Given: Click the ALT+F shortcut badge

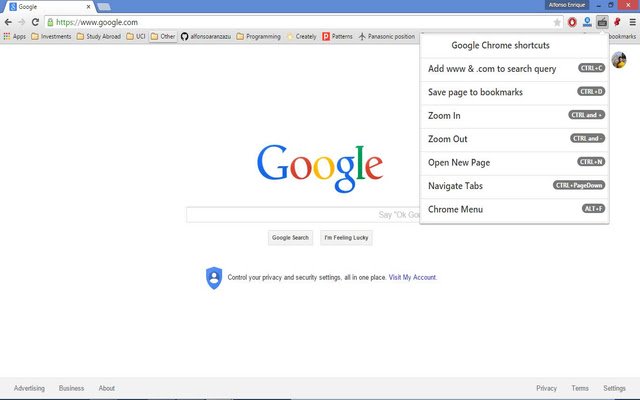Looking at the screenshot, I should pos(593,209).
